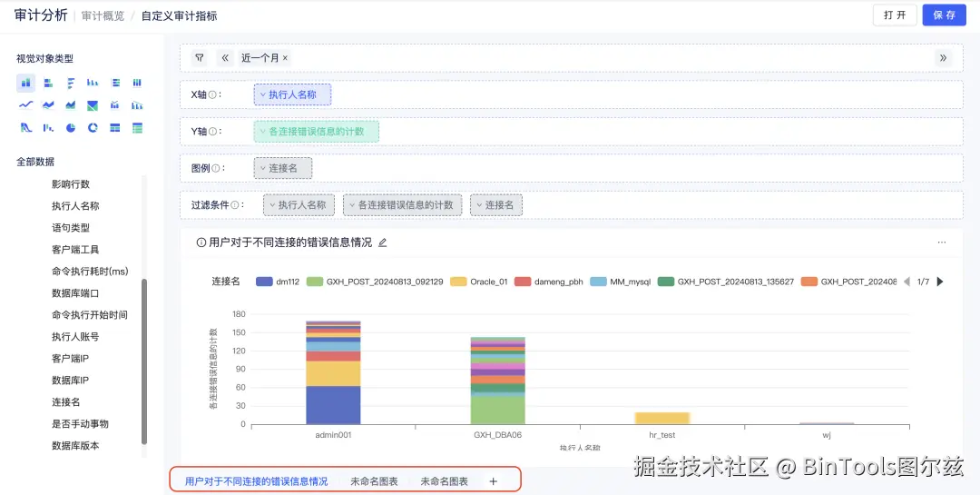Click the data list vertical scrollbar
Image resolution: width=980 pixels, height=495 pixels.
click(x=144, y=361)
